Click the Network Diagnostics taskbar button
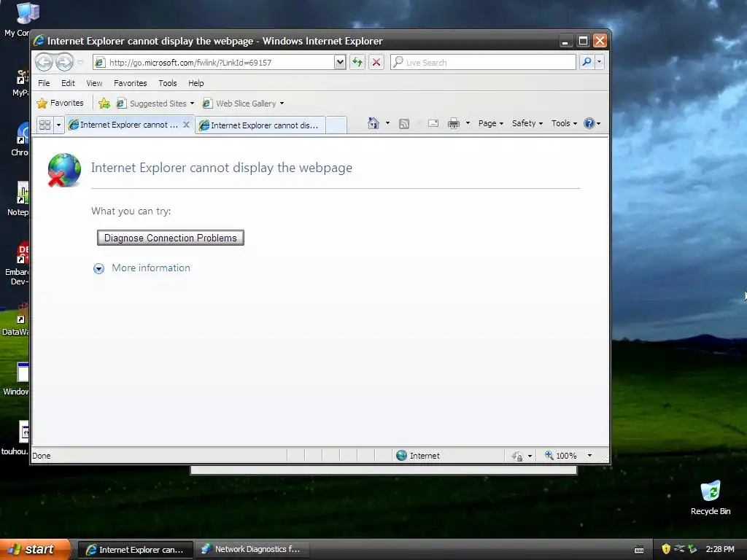Screen dimensions: 747x560 pyautogui.click(x=252, y=550)
